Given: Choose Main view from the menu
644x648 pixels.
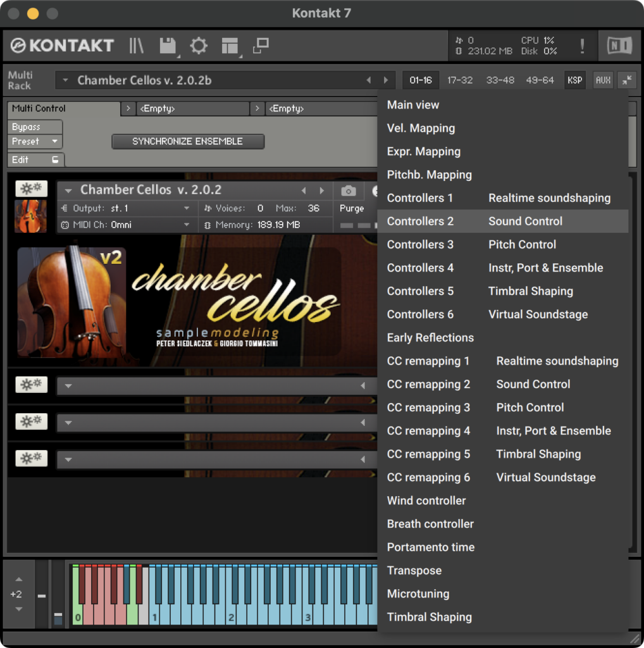Looking at the screenshot, I should 503,105.
